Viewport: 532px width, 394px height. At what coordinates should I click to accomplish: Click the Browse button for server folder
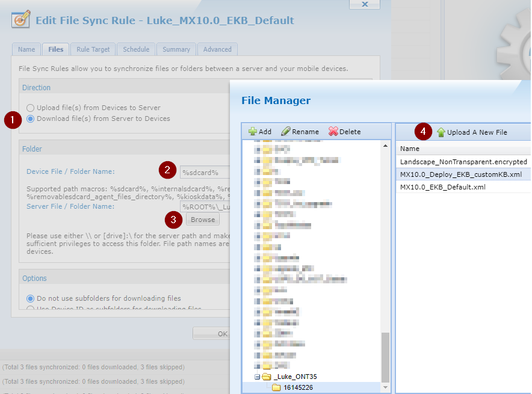click(202, 220)
